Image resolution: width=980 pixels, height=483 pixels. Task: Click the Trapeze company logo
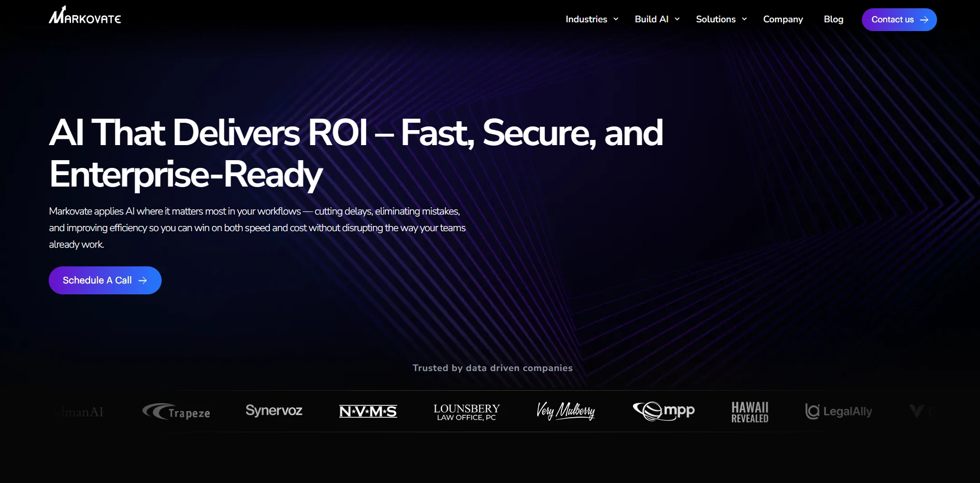(x=176, y=412)
